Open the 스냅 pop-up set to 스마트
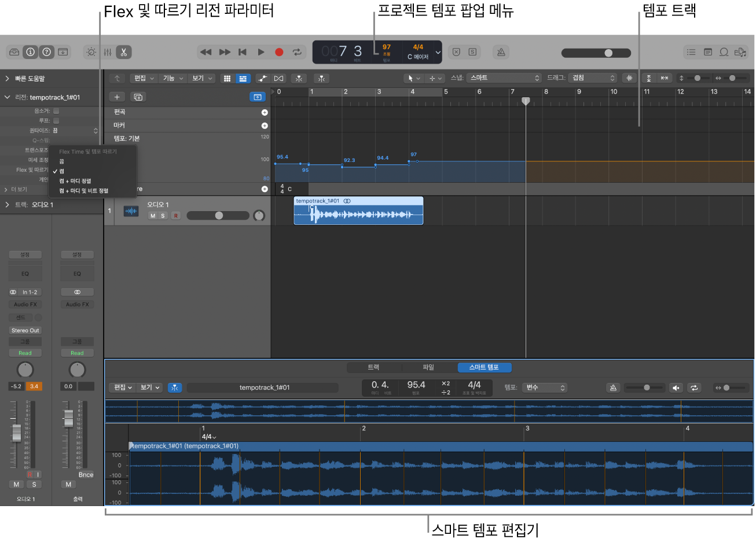The width and height of the screenshot is (756, 546). (x=504, y=78)
